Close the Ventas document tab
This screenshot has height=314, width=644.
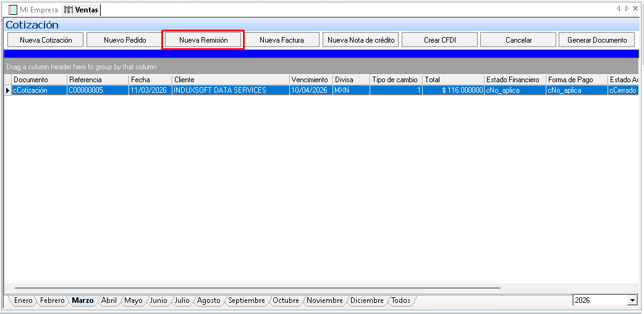635,9
